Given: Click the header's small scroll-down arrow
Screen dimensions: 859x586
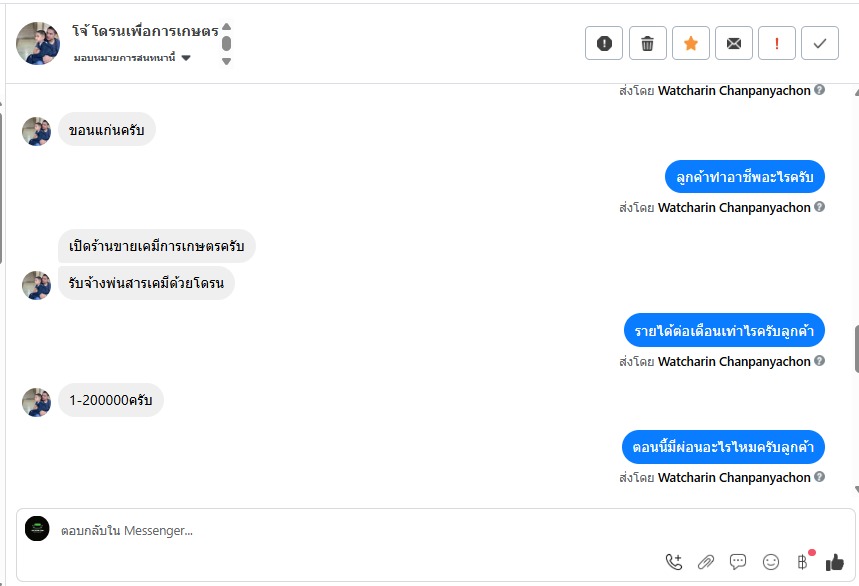Looking at the screenshot, I should point(226,61).
